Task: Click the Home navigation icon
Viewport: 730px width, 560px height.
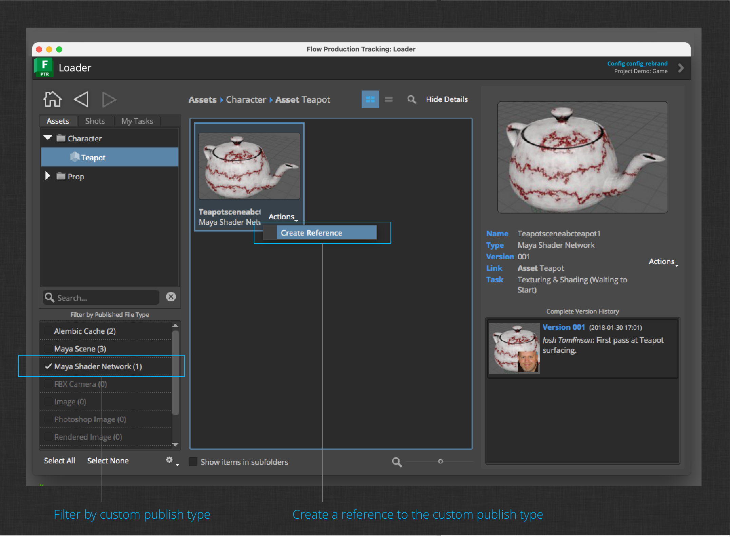Action: [53, 100]
